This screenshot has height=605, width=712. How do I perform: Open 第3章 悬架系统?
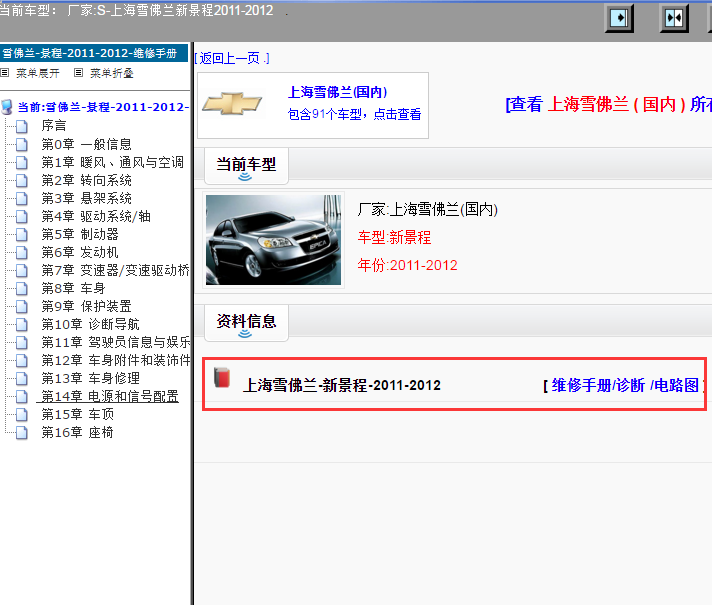(x=86, y=198)
